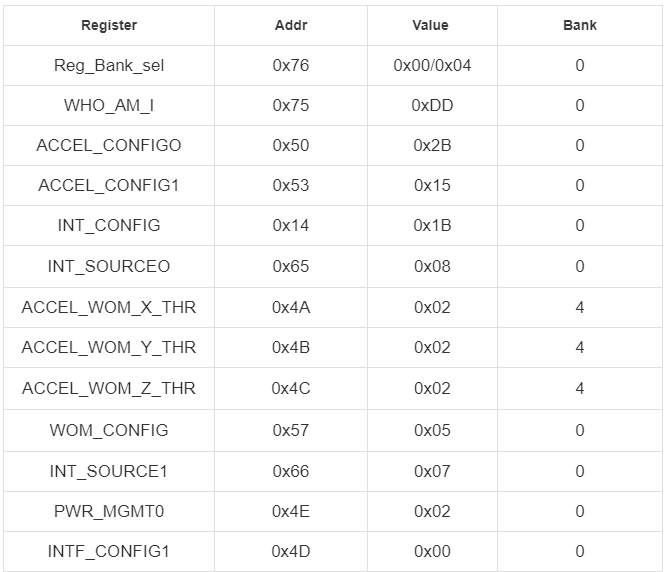Screen dimensions: 672x572
Task: Select address 0x4B cell
Action: tap(291, 347)
